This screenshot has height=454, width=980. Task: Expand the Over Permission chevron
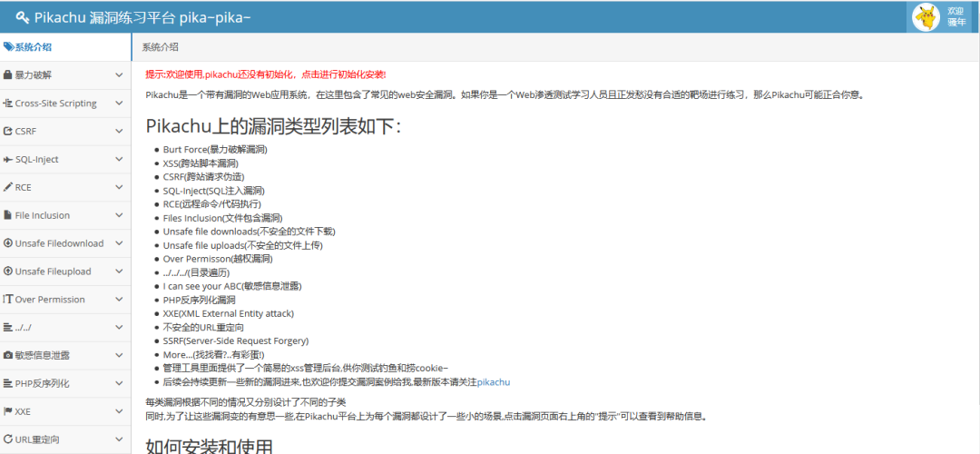[120, 299]
